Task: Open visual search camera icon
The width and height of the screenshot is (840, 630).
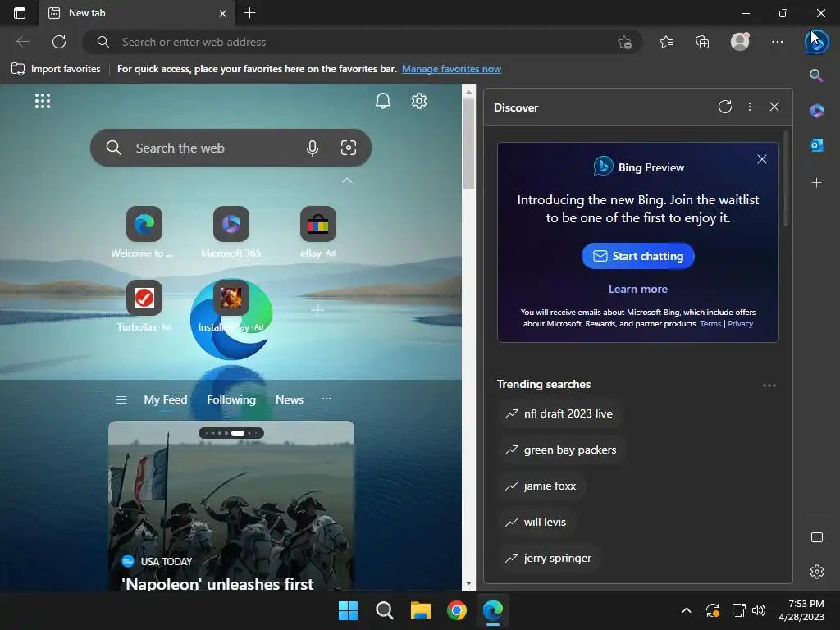Action: click(348, 148)
